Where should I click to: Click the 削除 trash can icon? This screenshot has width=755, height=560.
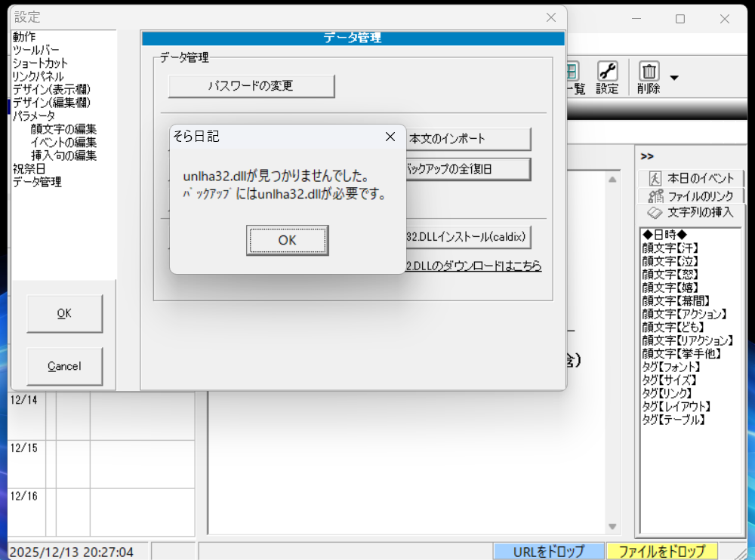click(649, 77)
